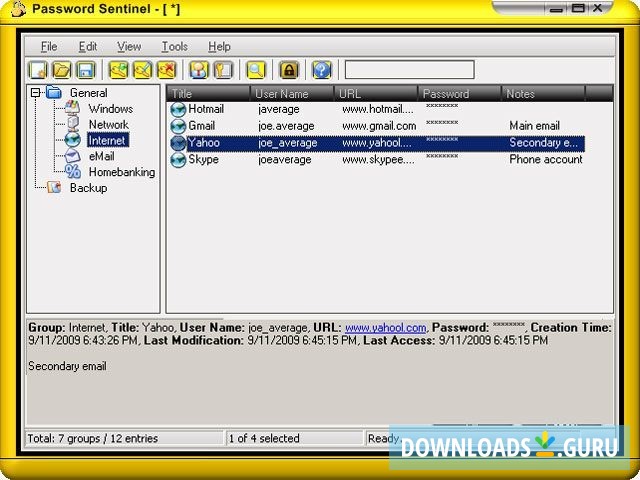Click user name javerage
This screenshot has height=480, width=640.
point(279,109)
